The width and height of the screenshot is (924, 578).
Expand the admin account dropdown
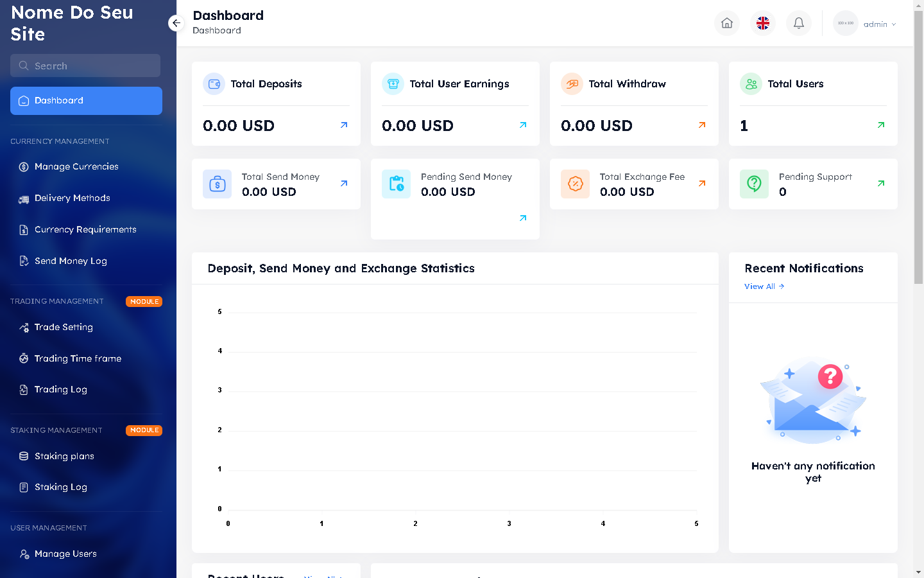pos(878,24)
